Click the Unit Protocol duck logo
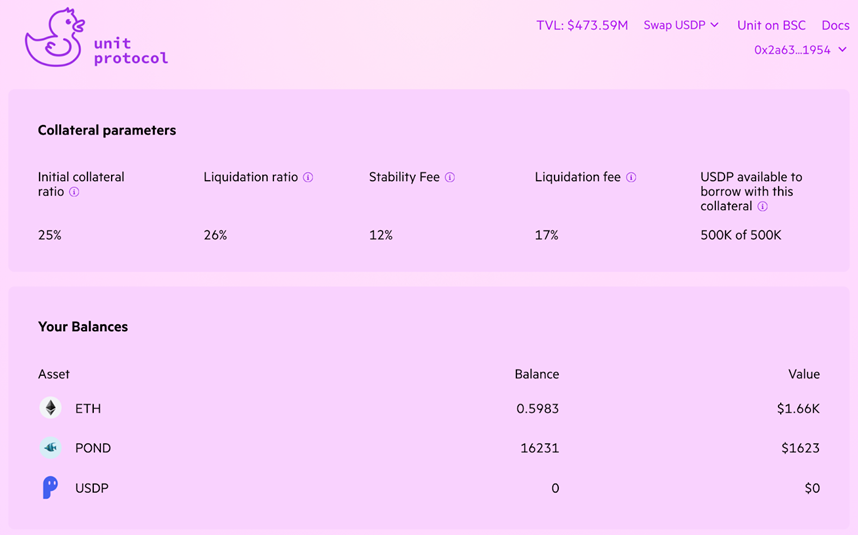This screenshot has height=535, width=858. [55, 38]
